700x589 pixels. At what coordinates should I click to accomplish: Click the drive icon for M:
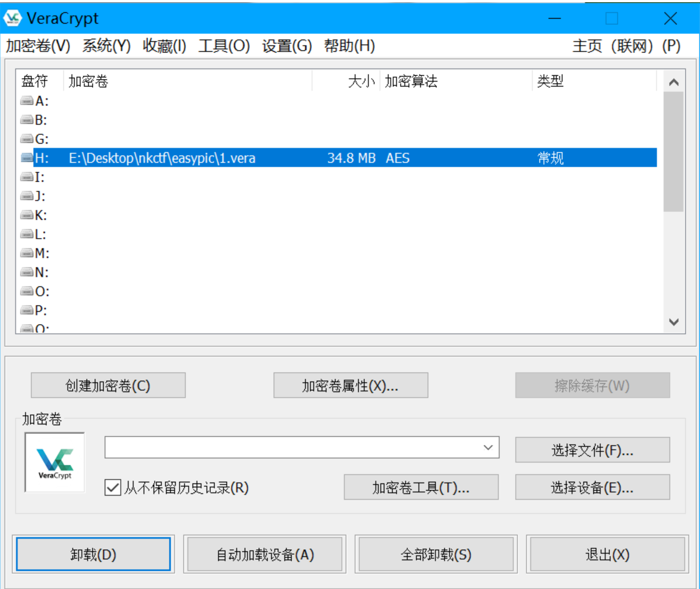pyautogui.click(x=26, y=253)
